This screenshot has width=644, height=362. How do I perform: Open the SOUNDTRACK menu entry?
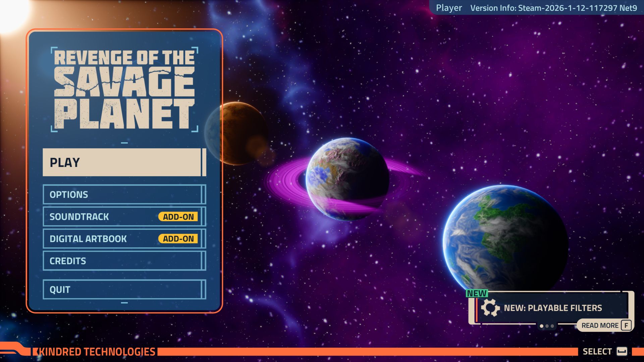coord(101,217)
